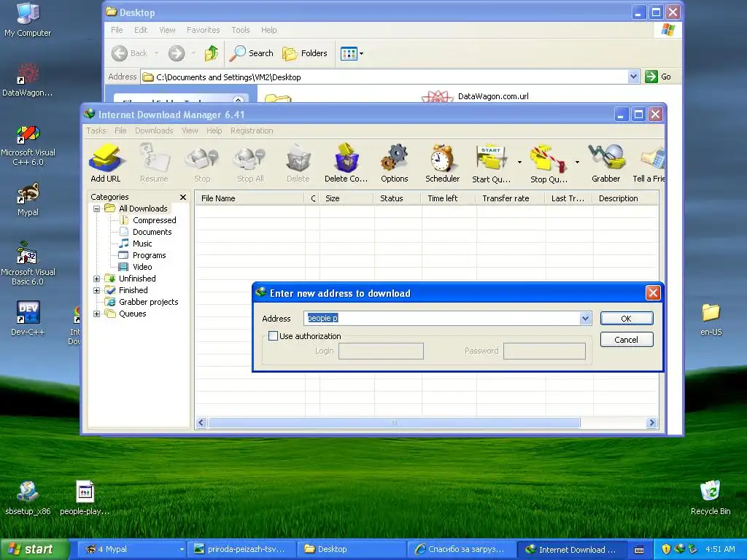747x560 pixels.
Task: Click the Folders button in Explorer toolbar
Action: pyautogui.click(x=305, y=53)
